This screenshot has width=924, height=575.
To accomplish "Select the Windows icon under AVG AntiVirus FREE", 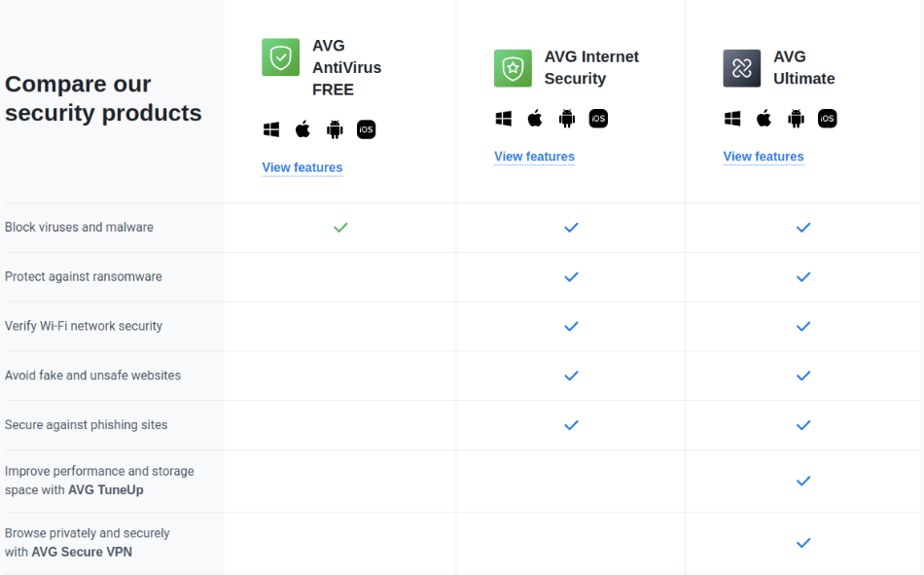I will coord(271,129).
